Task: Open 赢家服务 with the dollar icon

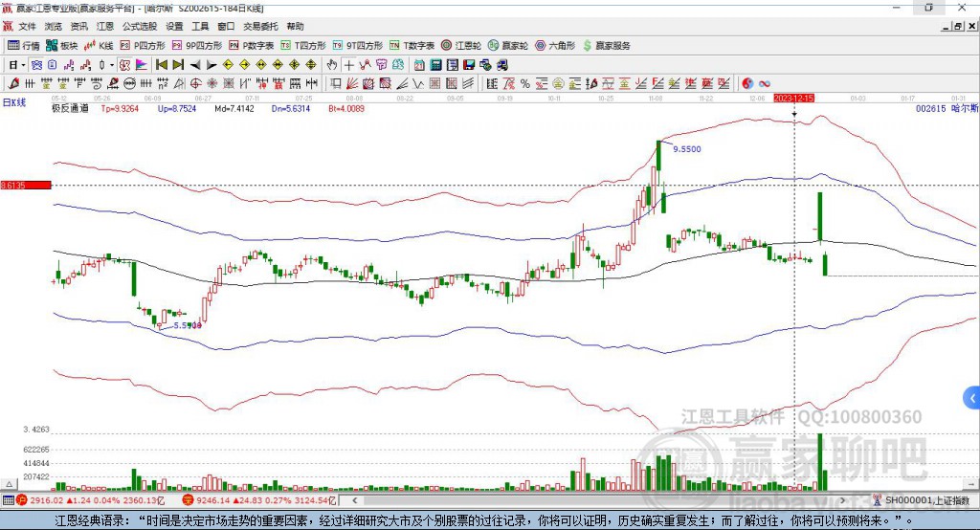Action: click(606, 46)
